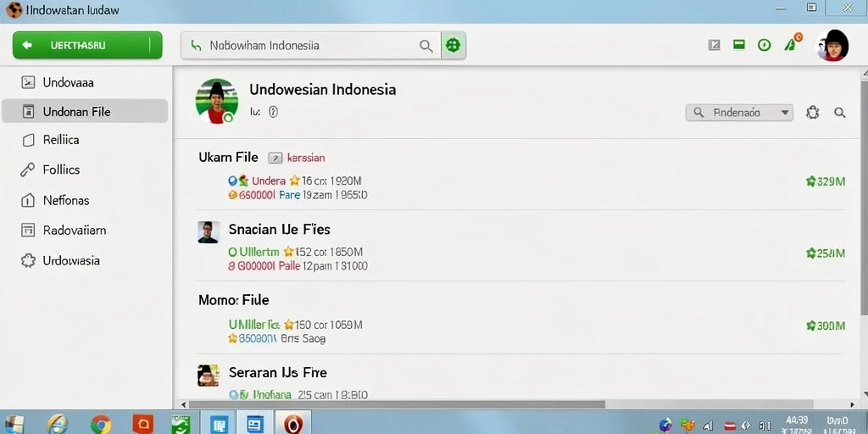Click the home icon beside Neffonas

(28, 200)
